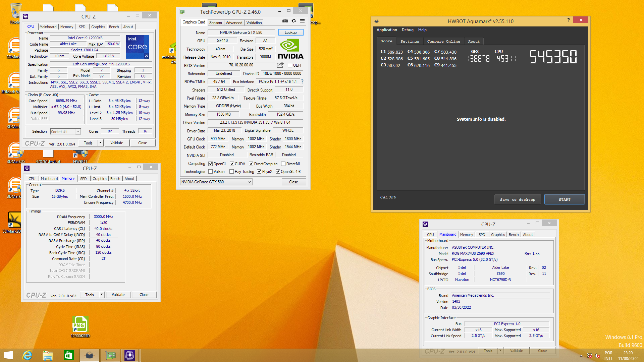Open the Windows Store taskbar icon
Screen dimensions: 644x362
(x=68, y=355)
